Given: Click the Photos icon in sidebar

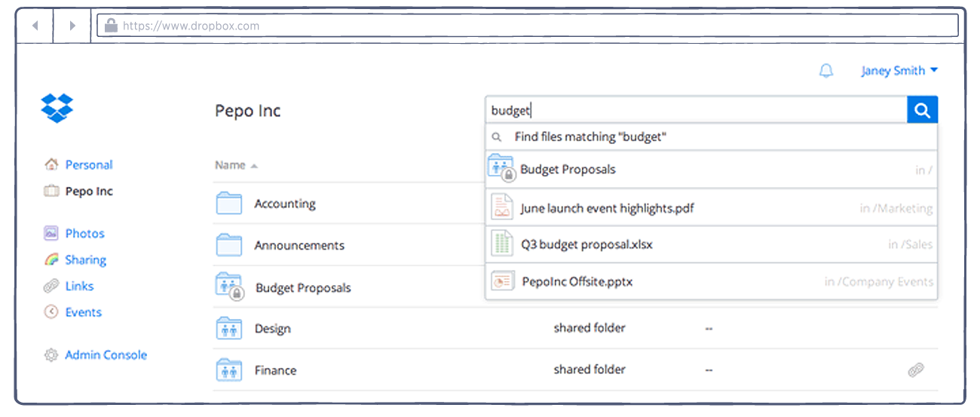Looking at the screenshot, I should [51, 234].
